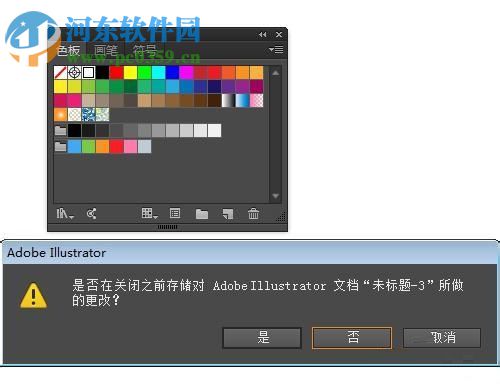Select the black-to-white gradient swatch
Screen dimensions: 500x390
click(x=228, y=101)
